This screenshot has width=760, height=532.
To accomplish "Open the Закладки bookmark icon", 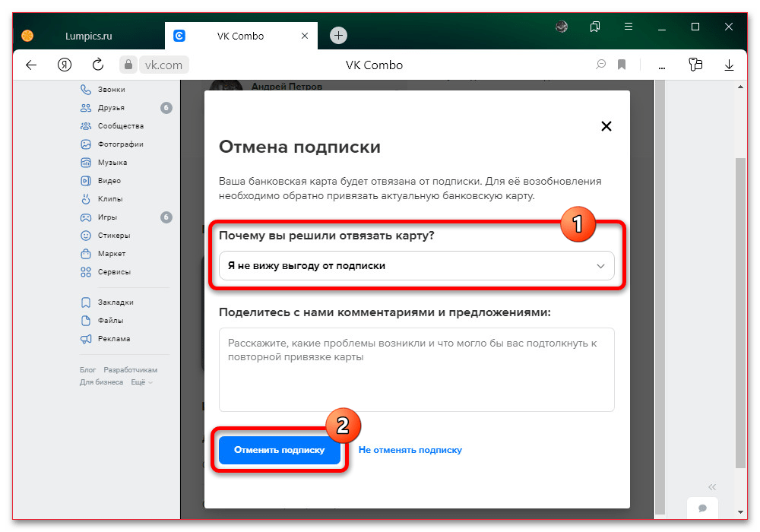I will (x=86, y=302).
